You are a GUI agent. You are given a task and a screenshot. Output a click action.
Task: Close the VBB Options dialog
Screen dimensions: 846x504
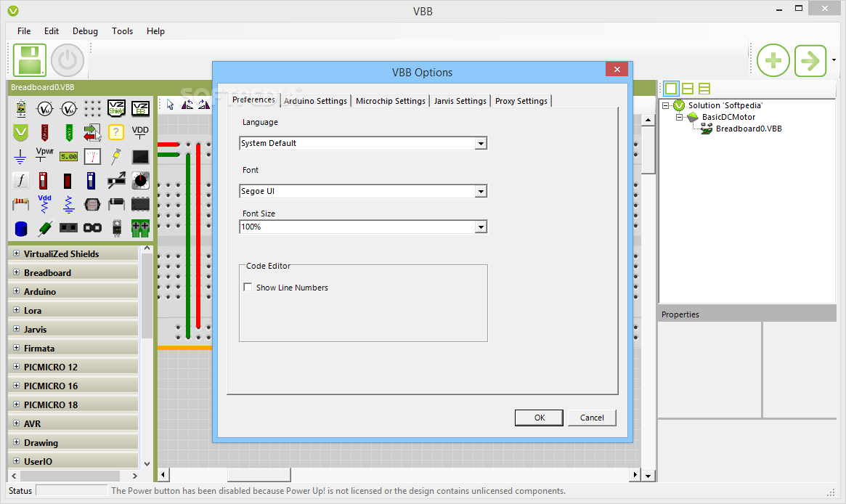tap(617, 69)
